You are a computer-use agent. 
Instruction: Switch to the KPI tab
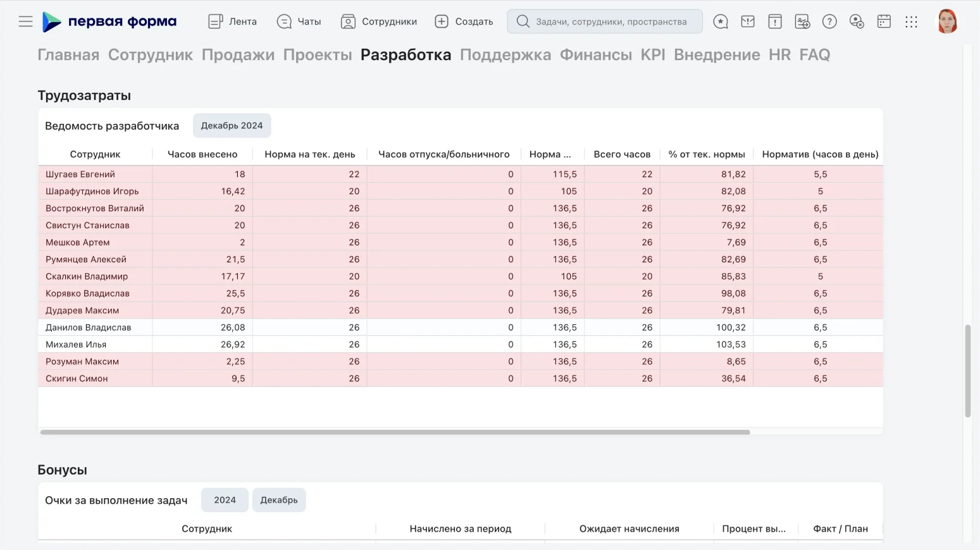pos(653,55)
